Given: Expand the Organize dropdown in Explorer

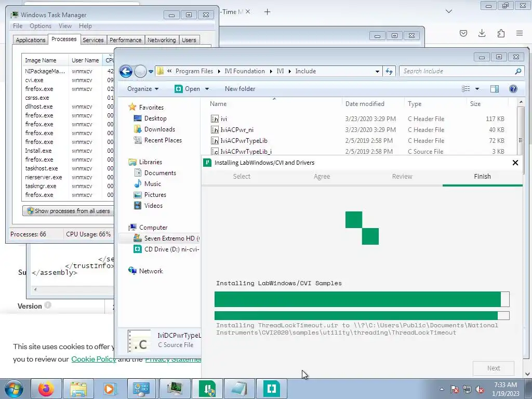Looking at the screenshot, I should [143, 89].
